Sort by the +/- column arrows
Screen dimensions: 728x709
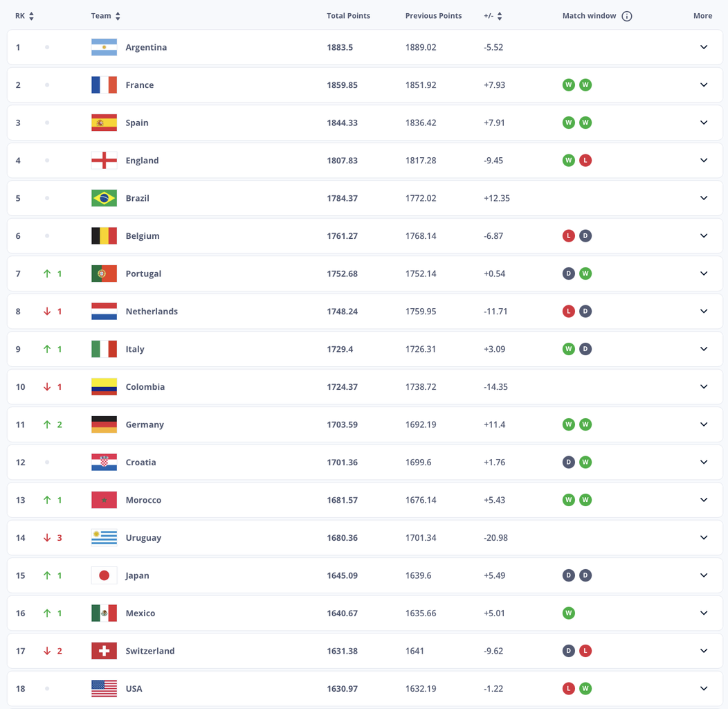point(500,16)
